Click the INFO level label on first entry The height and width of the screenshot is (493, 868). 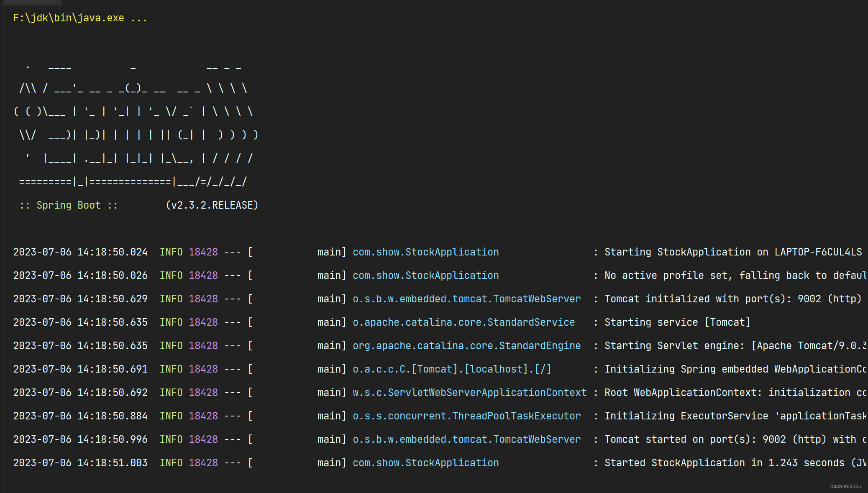coord(171,252)
